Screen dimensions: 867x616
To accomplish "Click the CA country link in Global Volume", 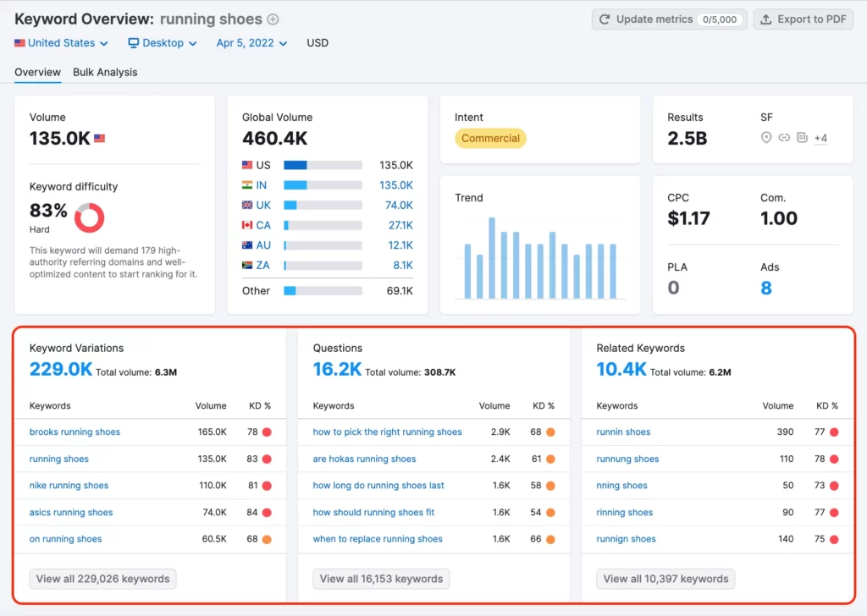I will tap(263, 225).
